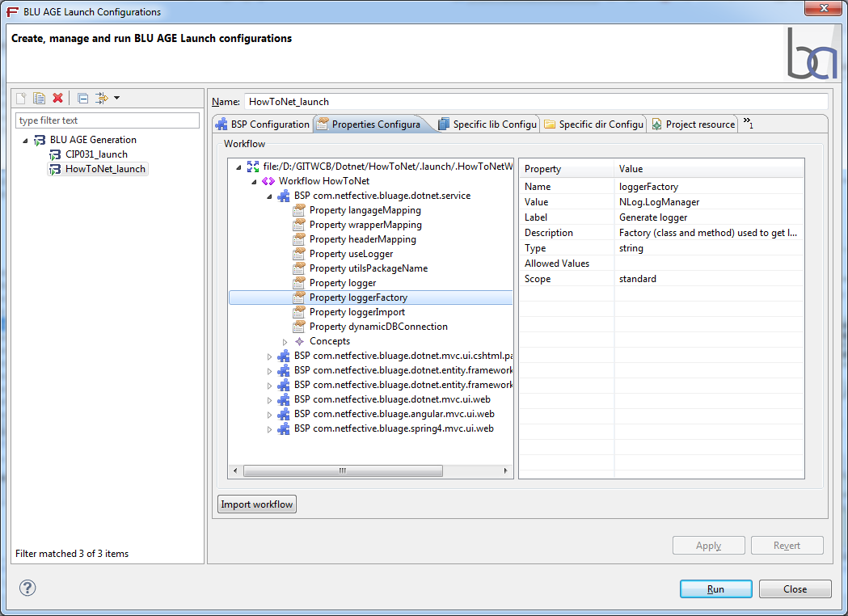
Task: Create a new launch configuration
Action: click(22, 98)
